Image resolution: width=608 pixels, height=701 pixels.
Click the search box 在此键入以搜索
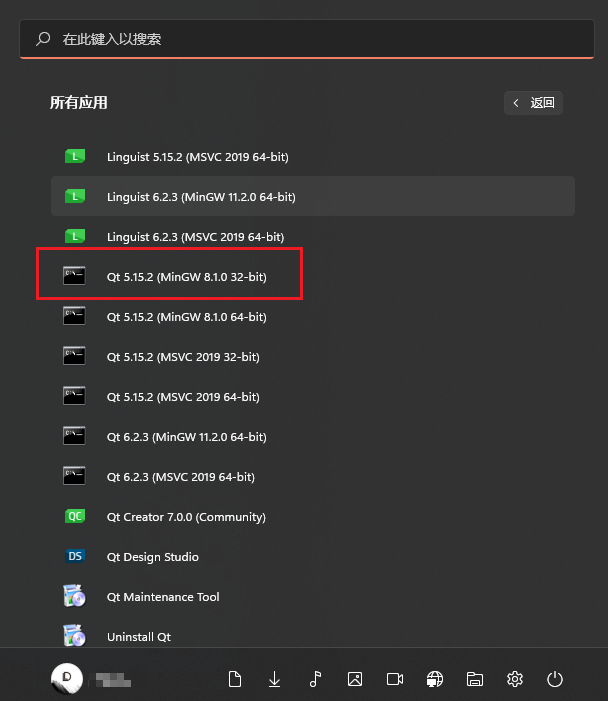click(x=307, y=39)
